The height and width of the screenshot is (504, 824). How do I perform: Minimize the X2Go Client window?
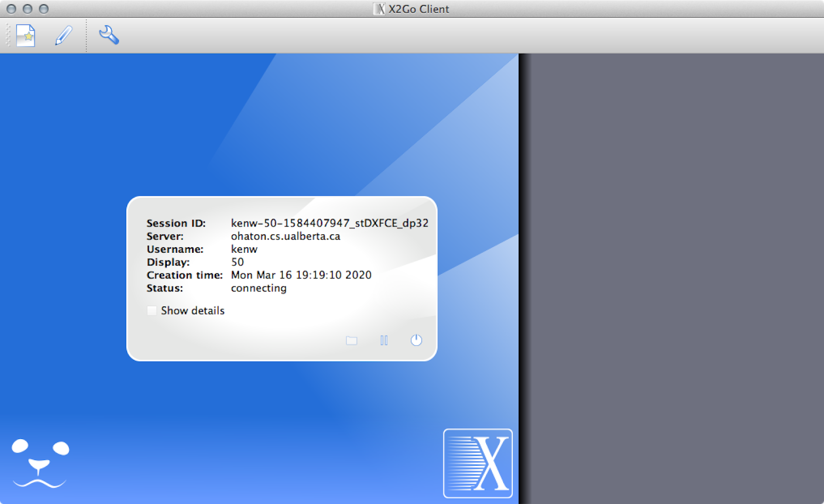[x=28, y=9]
